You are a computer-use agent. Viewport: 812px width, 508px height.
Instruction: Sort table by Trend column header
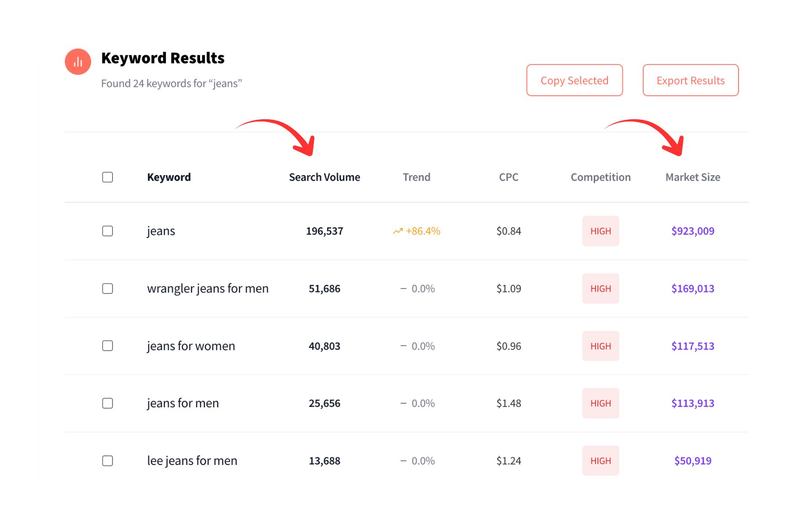click(x=416, y=177)
